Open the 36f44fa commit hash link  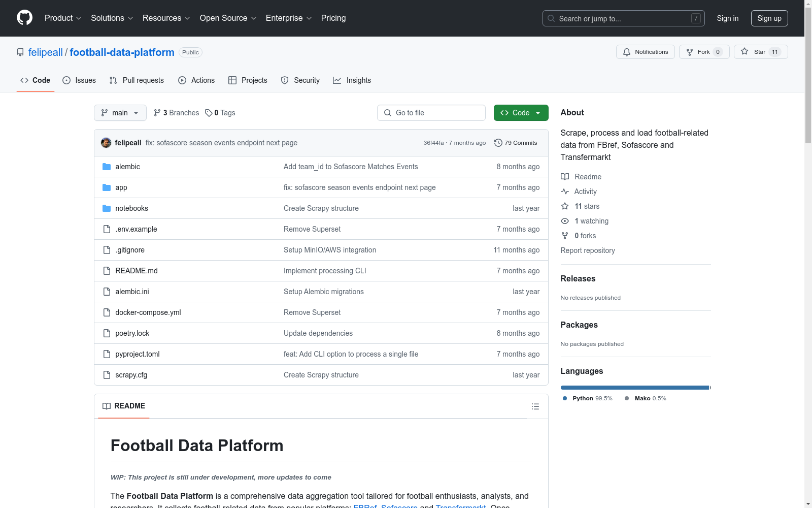[433, 143]
